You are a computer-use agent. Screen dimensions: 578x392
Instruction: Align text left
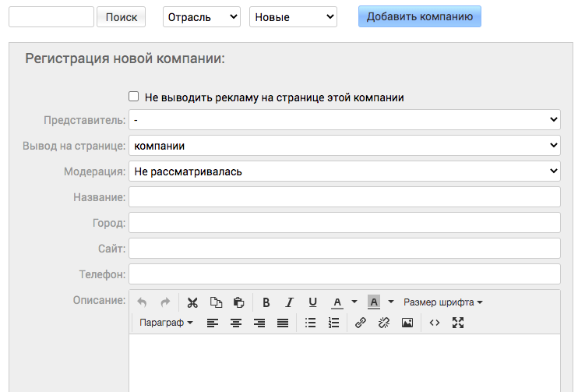pyautogui.click(x=213, y=323)
